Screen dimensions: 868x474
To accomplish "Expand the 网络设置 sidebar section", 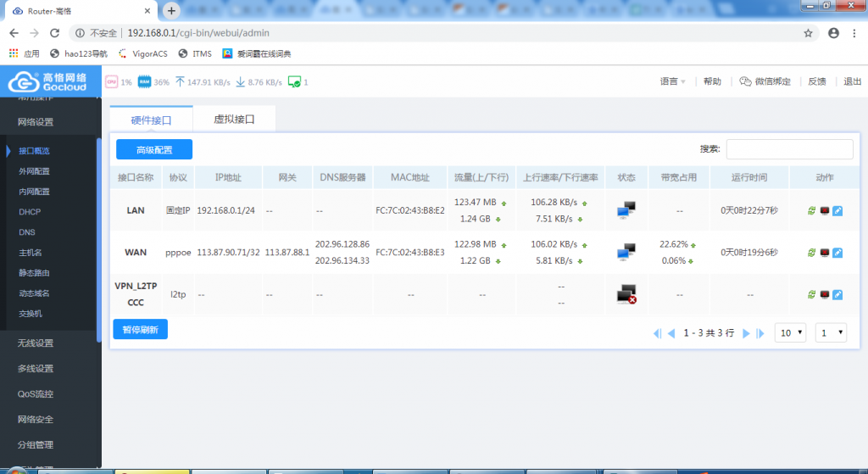I will coord(36,122).
